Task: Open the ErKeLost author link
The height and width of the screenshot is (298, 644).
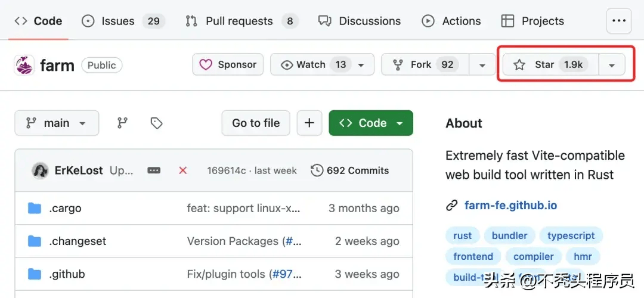Action: click(79, 170)
